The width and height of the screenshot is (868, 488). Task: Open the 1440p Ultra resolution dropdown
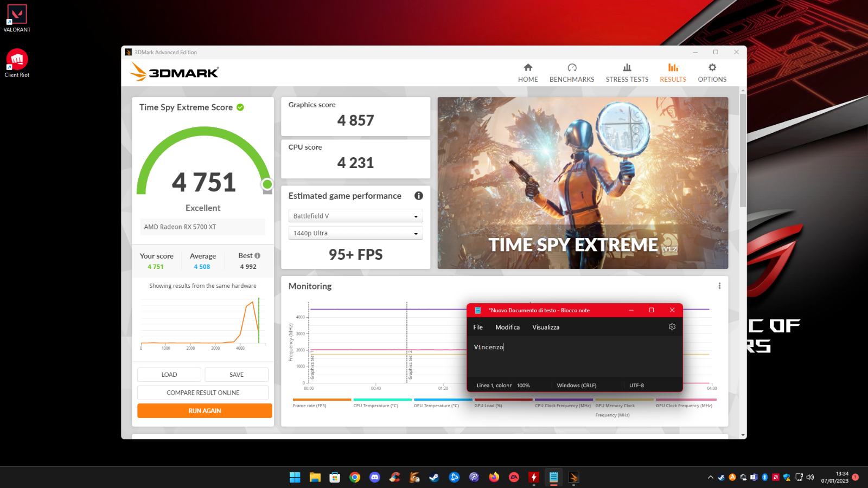pyautogui.click(x=355, y=233)
